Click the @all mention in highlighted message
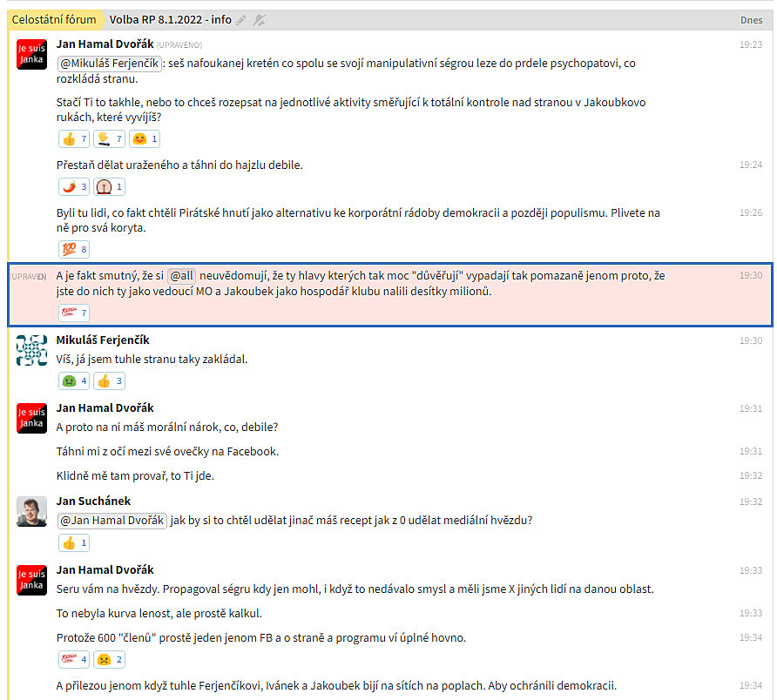777x700 pixels. 182,275
